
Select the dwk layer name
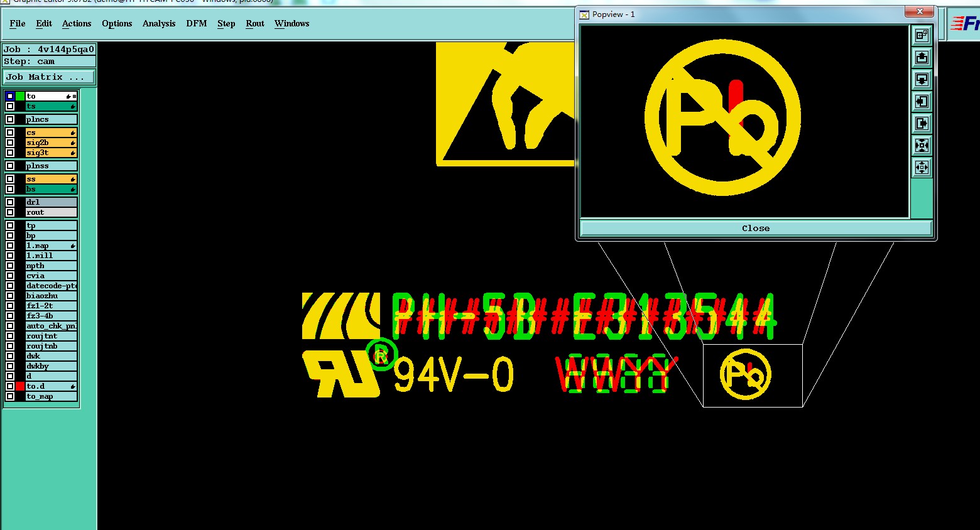click(x=51, y=356)
